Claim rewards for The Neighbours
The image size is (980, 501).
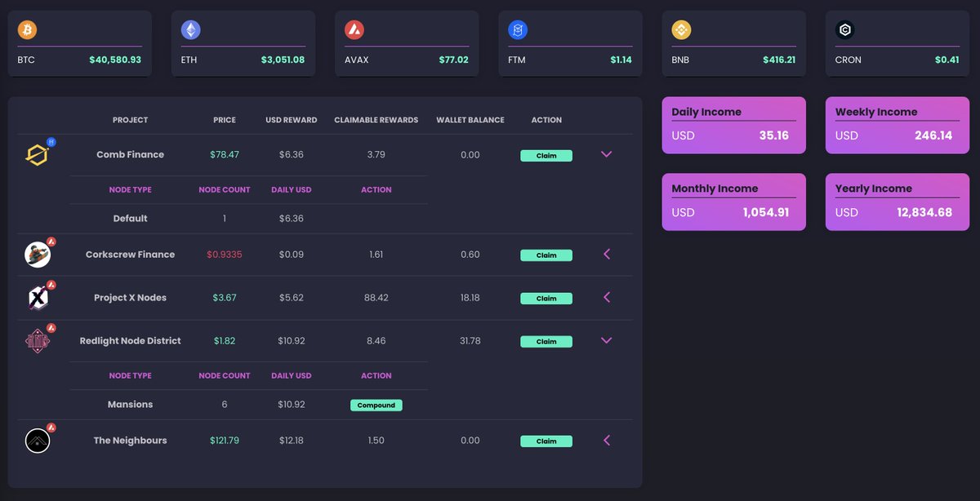coord(546,441)
